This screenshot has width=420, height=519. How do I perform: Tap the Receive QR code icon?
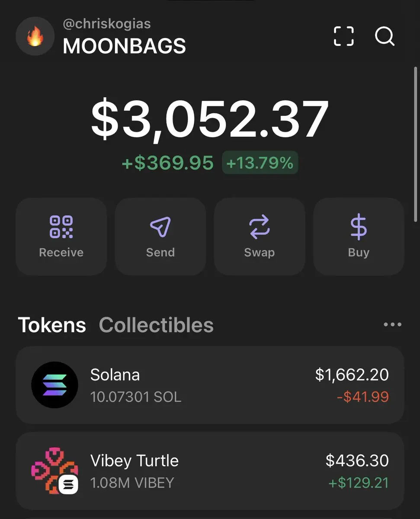pos(61,227)
